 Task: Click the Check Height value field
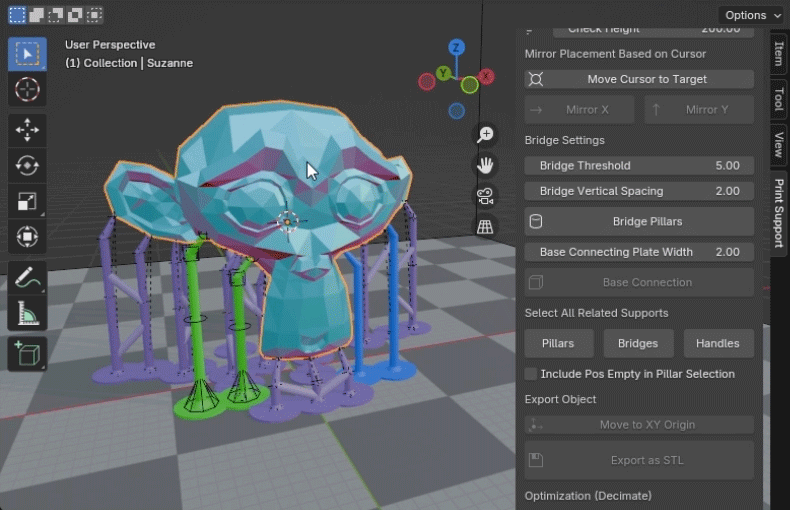tap(653, 31)
